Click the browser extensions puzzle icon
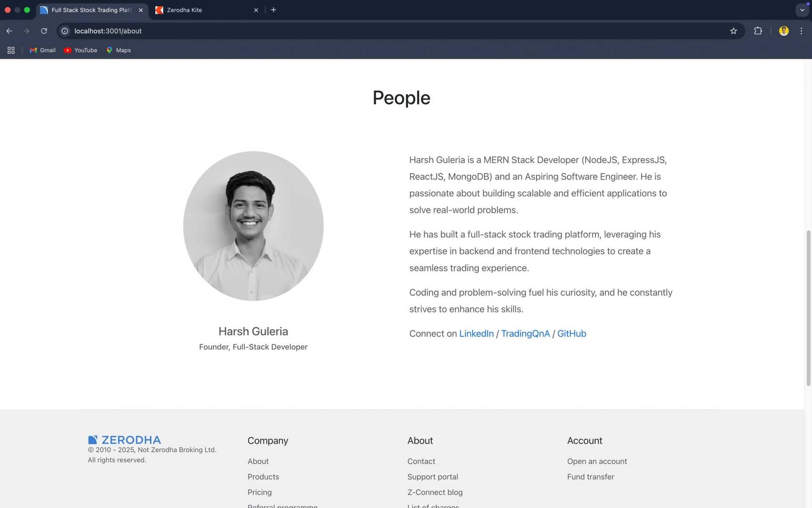 [758, 31]
